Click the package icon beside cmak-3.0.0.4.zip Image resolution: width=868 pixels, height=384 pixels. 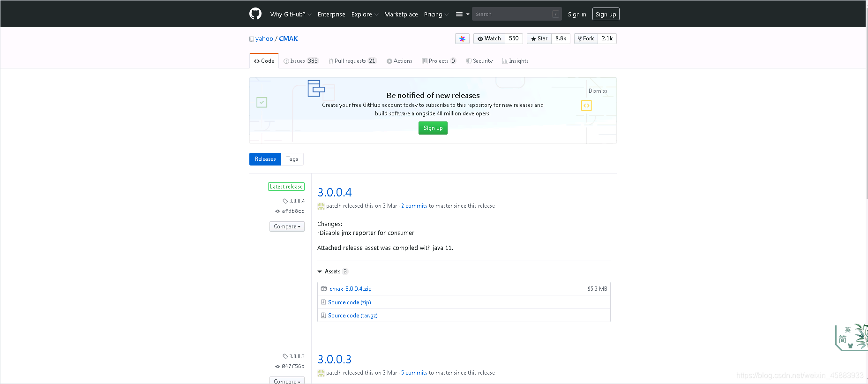point(324,289)
